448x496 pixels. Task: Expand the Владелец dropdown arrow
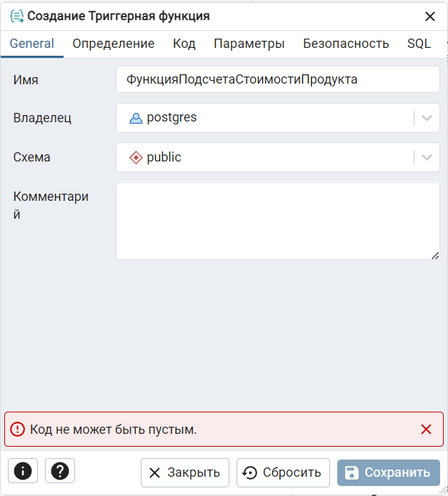[x=427, y=119]
